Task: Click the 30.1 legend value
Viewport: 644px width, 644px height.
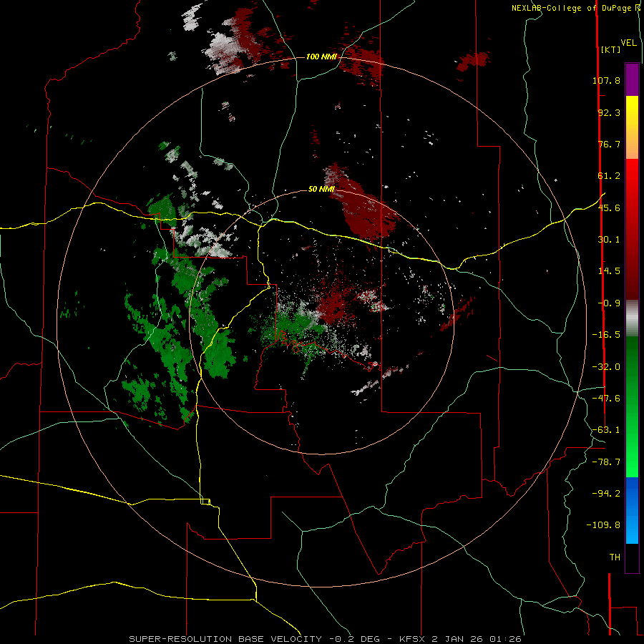Action: [609, 240]
